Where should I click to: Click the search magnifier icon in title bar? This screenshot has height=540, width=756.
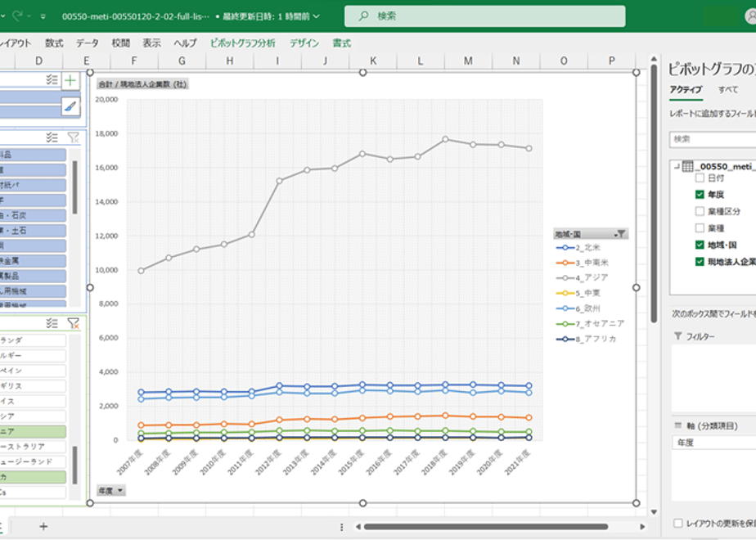(x=363, y=16)
